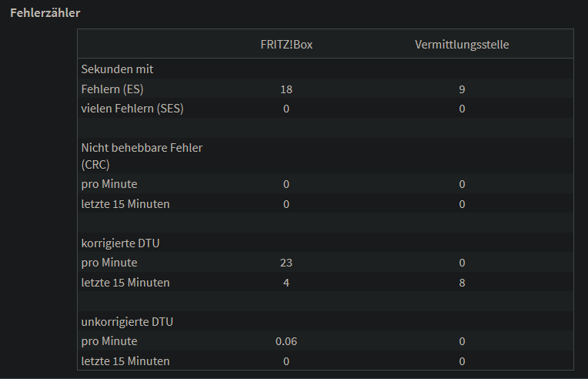Click the 'vielen Fehlern (SES)' label
The width and height of the screenshot is (588, 379).
132,109
